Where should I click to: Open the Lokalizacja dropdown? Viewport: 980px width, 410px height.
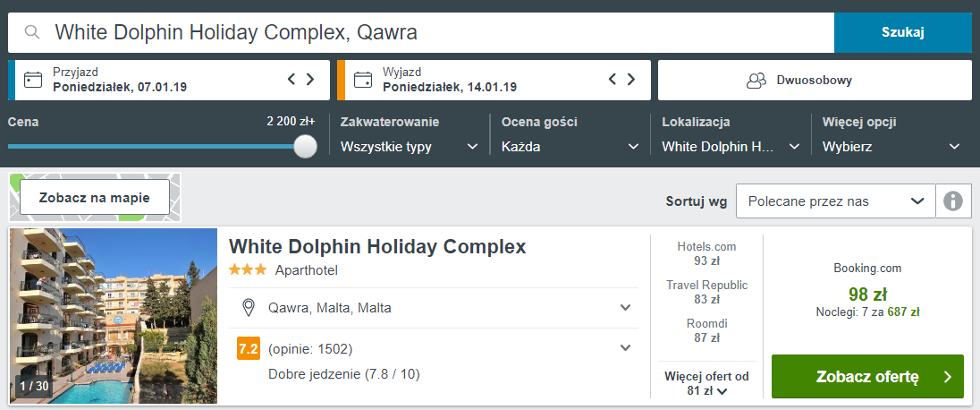731,147
